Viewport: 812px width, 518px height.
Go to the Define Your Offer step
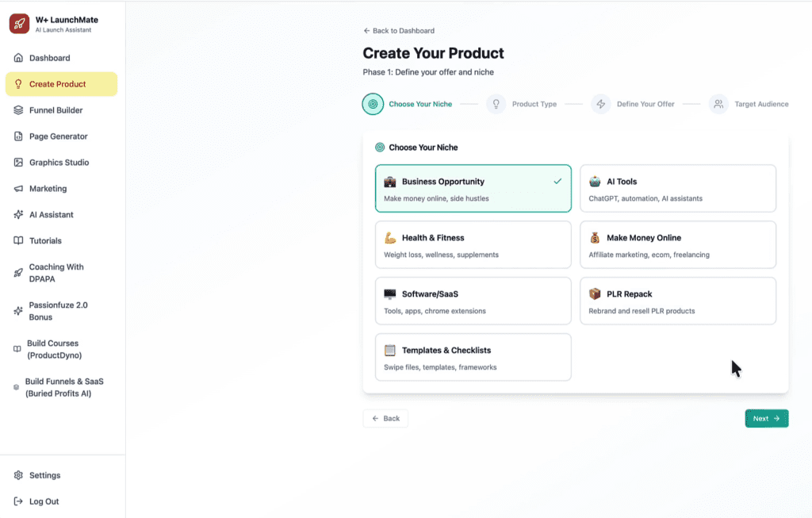pyautogui.click(x=600, y=104)
